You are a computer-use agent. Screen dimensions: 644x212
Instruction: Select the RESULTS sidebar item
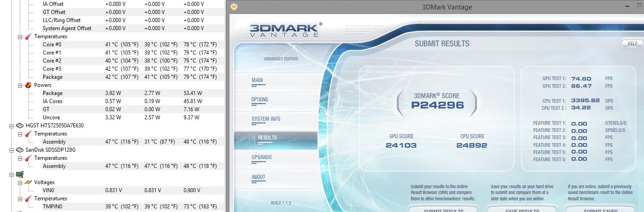[x=275, y=140]
